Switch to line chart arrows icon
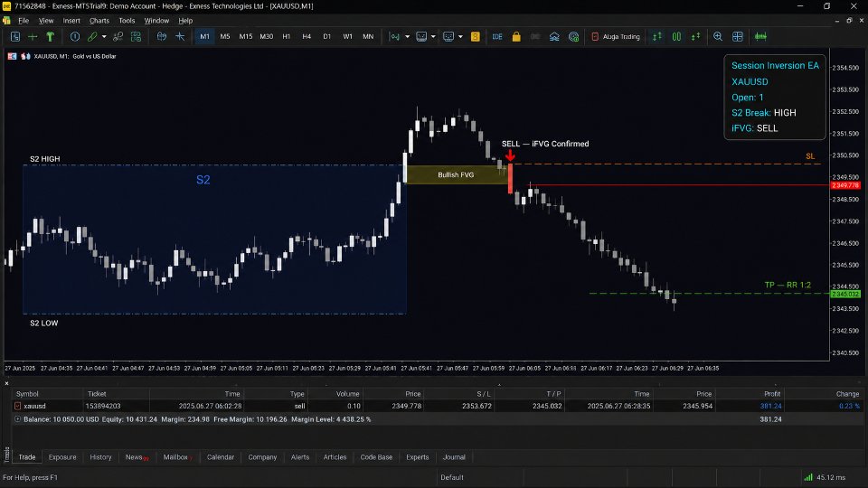Screen dimensions: 868x488 click(695, 36)
